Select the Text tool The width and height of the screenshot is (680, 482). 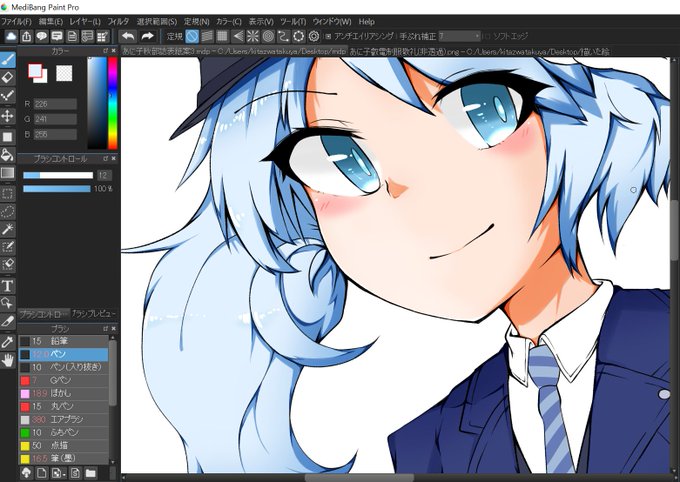(x=8, y=286)
